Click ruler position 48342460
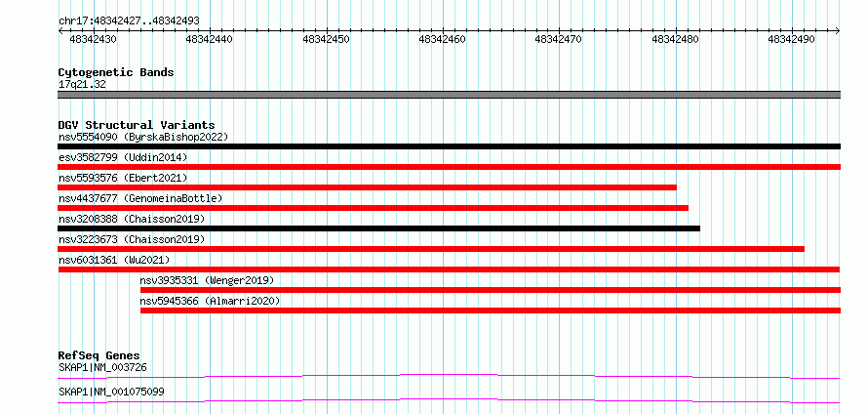Viewport: 868px width, 414px height. pyautogui.click(x=443, y=39)
